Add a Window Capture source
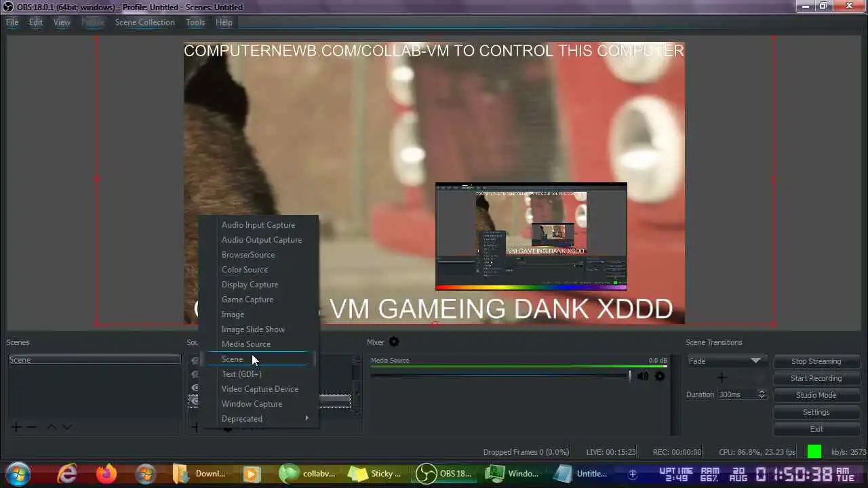The image size is (868, 488). tap(258, 404)
